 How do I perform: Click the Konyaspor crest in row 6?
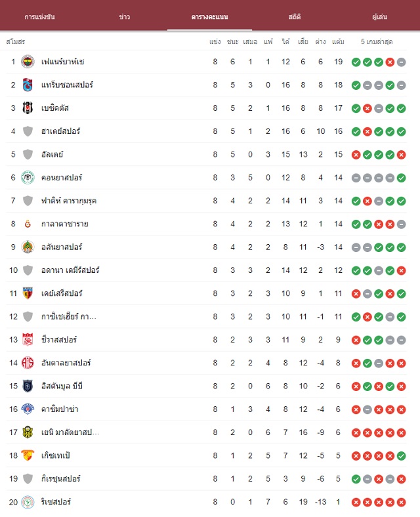point(28,178)
